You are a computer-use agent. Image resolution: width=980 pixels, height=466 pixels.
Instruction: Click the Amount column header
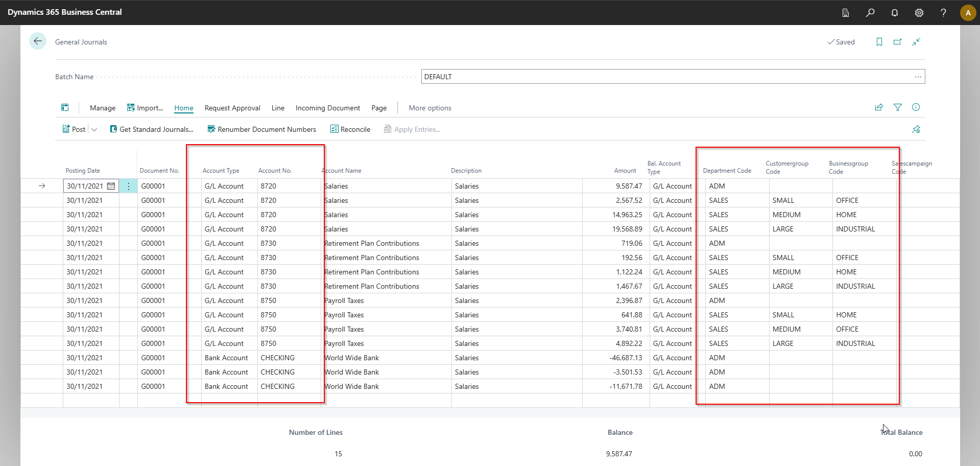coord(625,171)
